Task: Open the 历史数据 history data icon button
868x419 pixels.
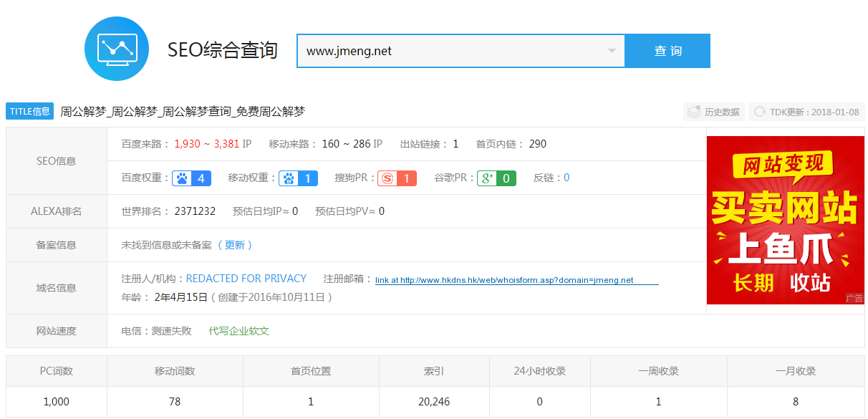Action: click(x=713, y=112)
